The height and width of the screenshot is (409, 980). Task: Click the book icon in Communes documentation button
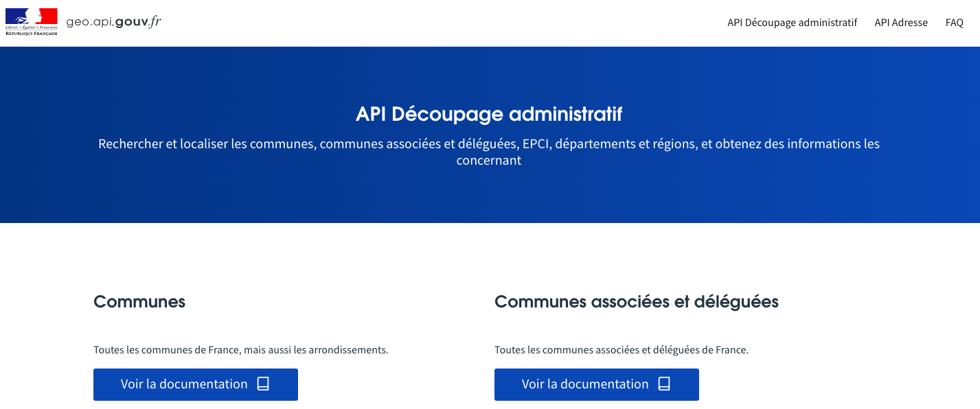pyautogui.click(x=263, y=384)
